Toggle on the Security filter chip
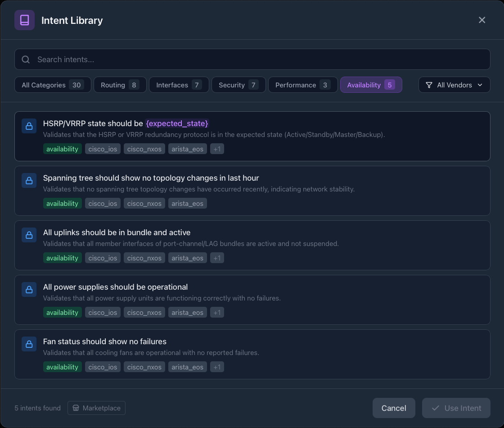Screen dimensions: 504x428 pos(238,85)
